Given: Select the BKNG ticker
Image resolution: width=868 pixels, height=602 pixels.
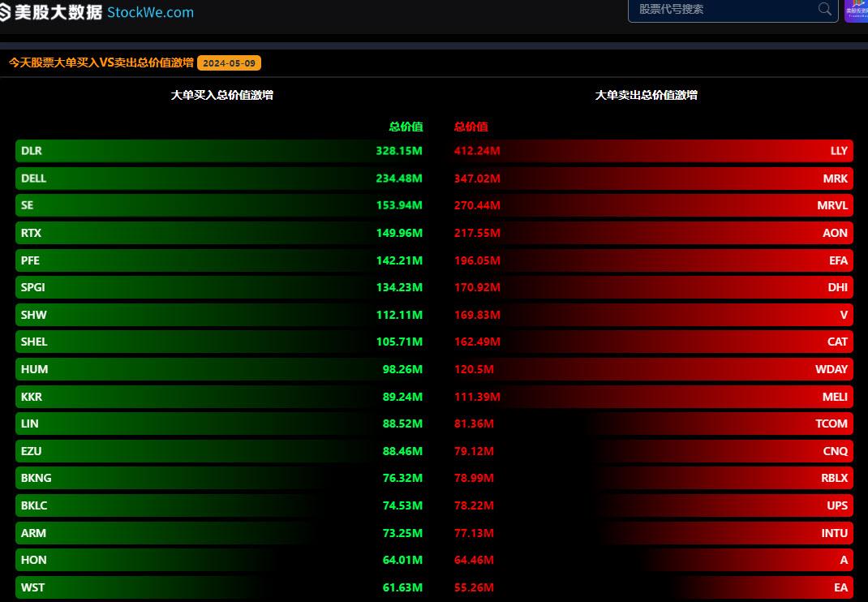Looking at the screenshot, I should click(36, 478).
